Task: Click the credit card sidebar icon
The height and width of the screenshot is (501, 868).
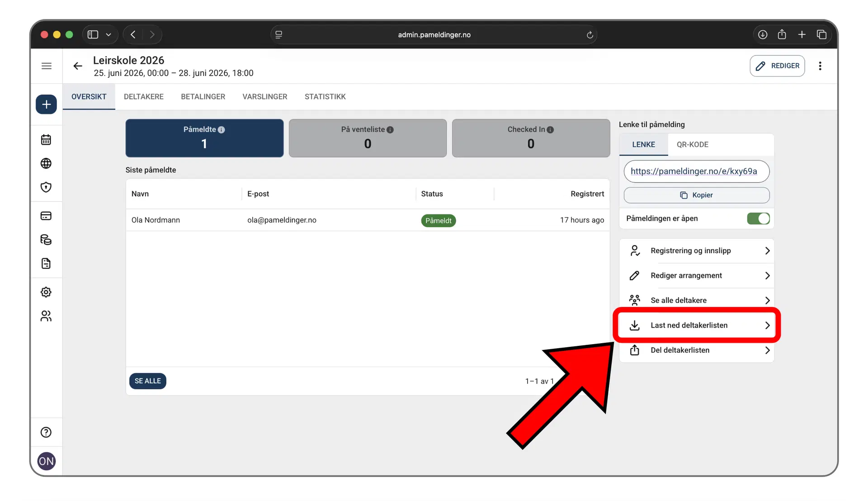Action: (x=46, y=216)
